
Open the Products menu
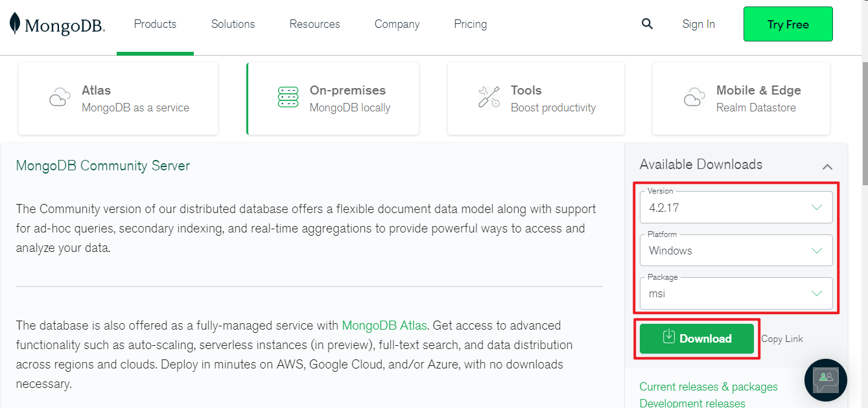[x=155, y=24]
